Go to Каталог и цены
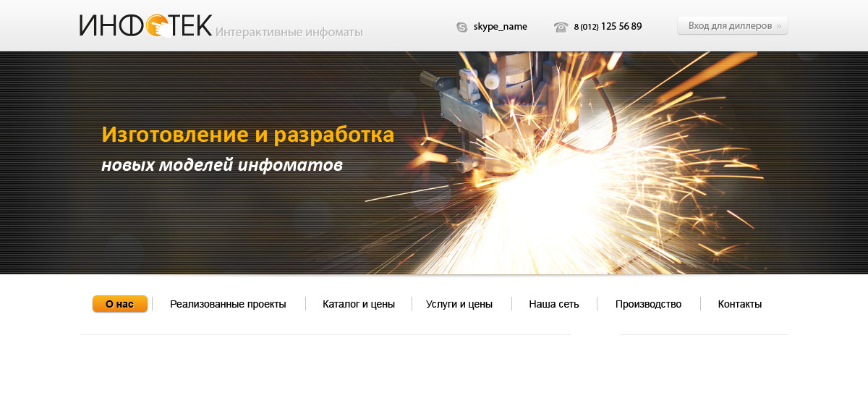 [359, 304]
